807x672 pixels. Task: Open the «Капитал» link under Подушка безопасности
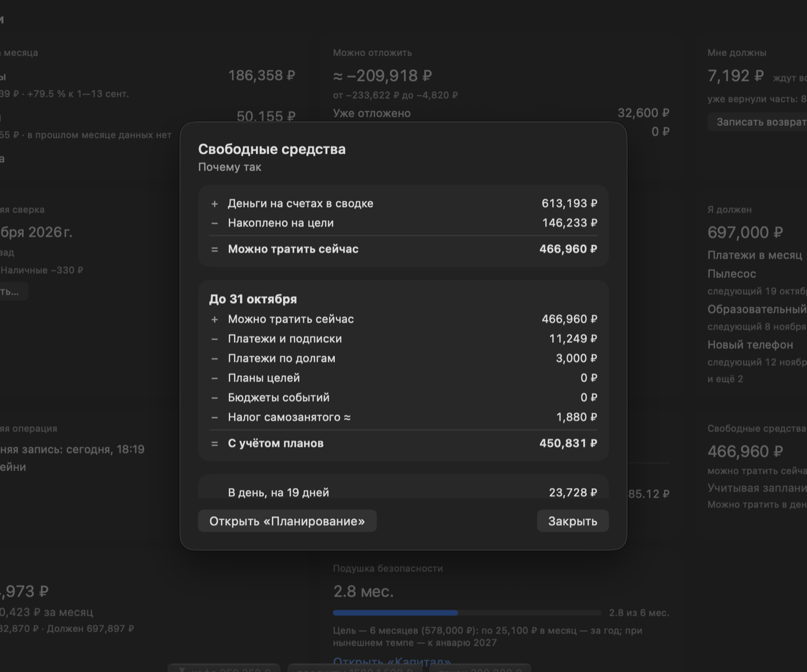tap(392, 661)
